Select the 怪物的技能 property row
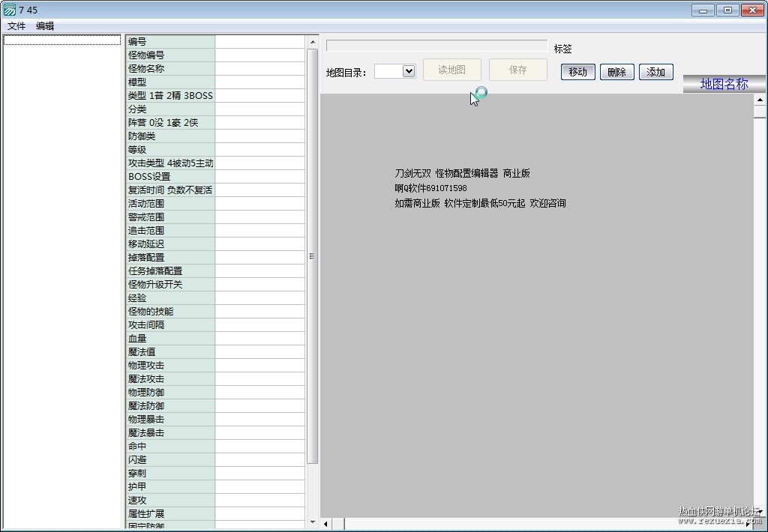Screen dimensions: 768x532 (215, 311)
